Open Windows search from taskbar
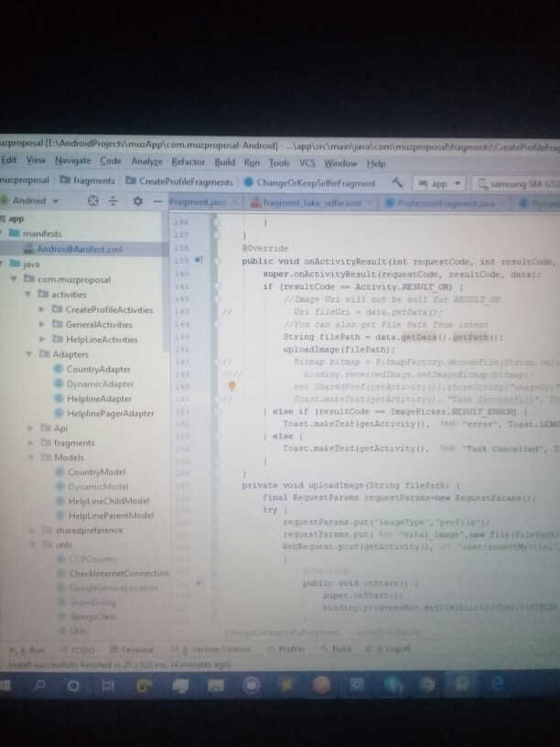The height and width of the screenshot is (747, 560). click(41, 684)
